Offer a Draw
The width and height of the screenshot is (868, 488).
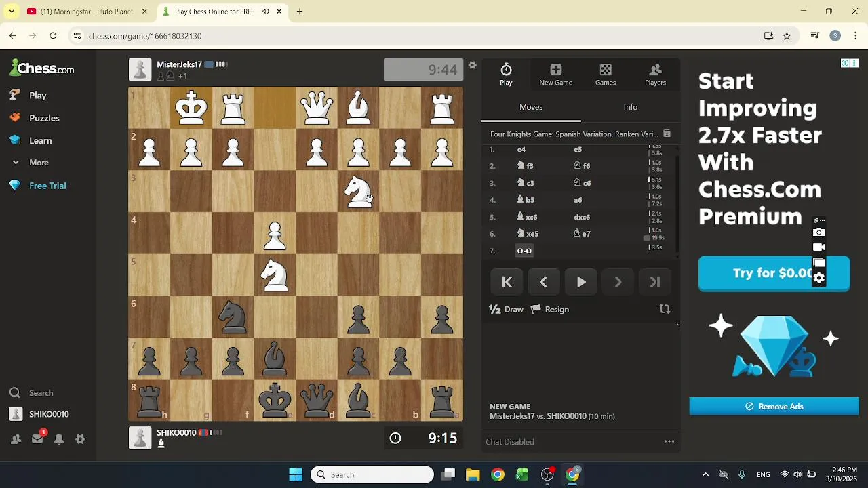pyautogui.click(x=507, y=309)
